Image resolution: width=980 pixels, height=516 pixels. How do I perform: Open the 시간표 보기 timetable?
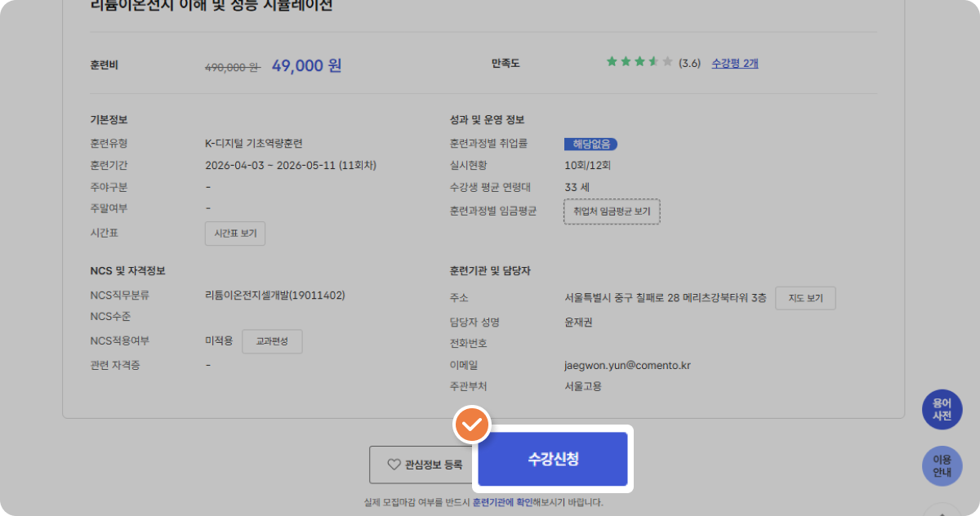pyautogui.click(x=234, y=234)
